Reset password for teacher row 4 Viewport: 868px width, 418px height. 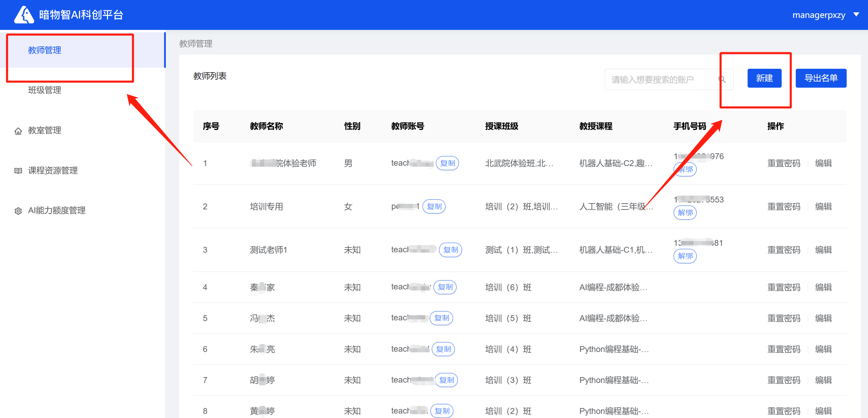click(x=784, y=287)
